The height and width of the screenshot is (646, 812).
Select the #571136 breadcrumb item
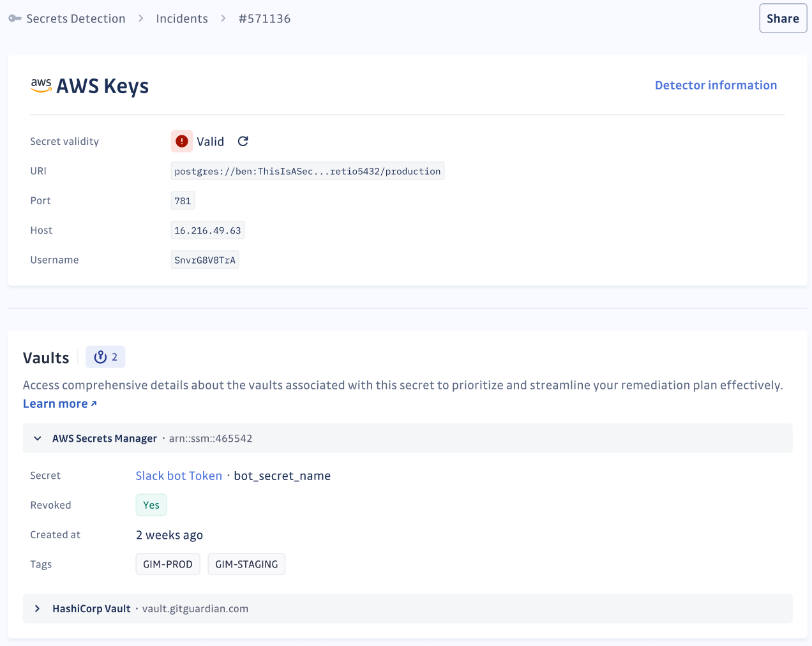point(264,19)
